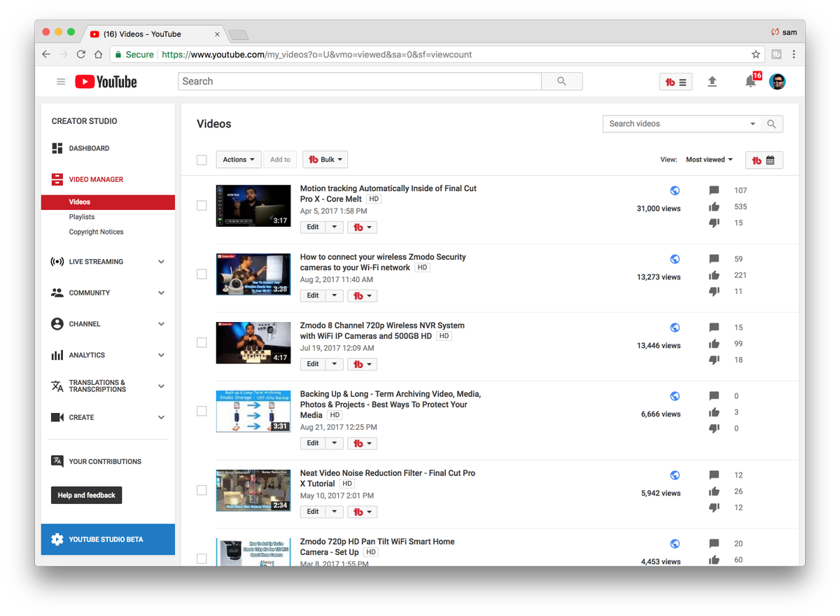840x616 pixels.
Task: Open Edit dropdown arrow for Motion tracking video
Action: 335,227
